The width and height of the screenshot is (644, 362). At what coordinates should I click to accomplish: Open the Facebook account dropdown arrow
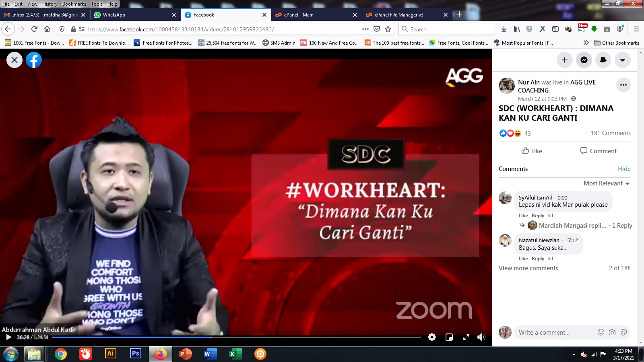(622, 60)
